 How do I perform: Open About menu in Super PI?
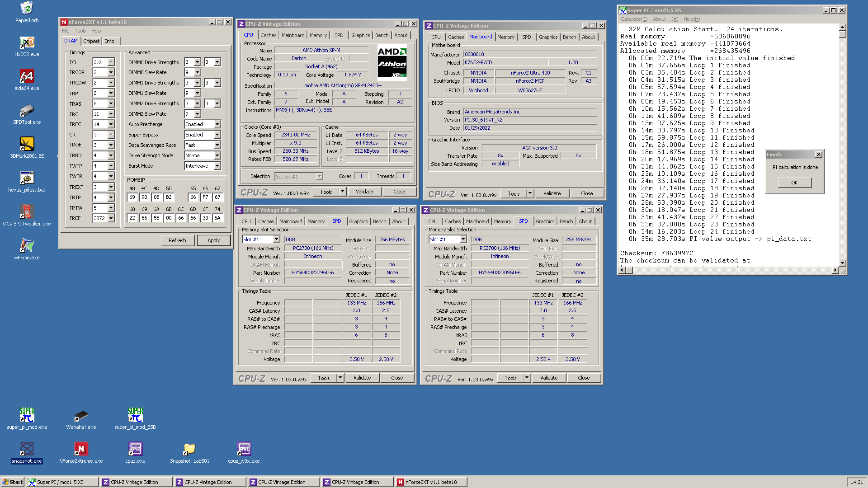click(x=665, y=19)
